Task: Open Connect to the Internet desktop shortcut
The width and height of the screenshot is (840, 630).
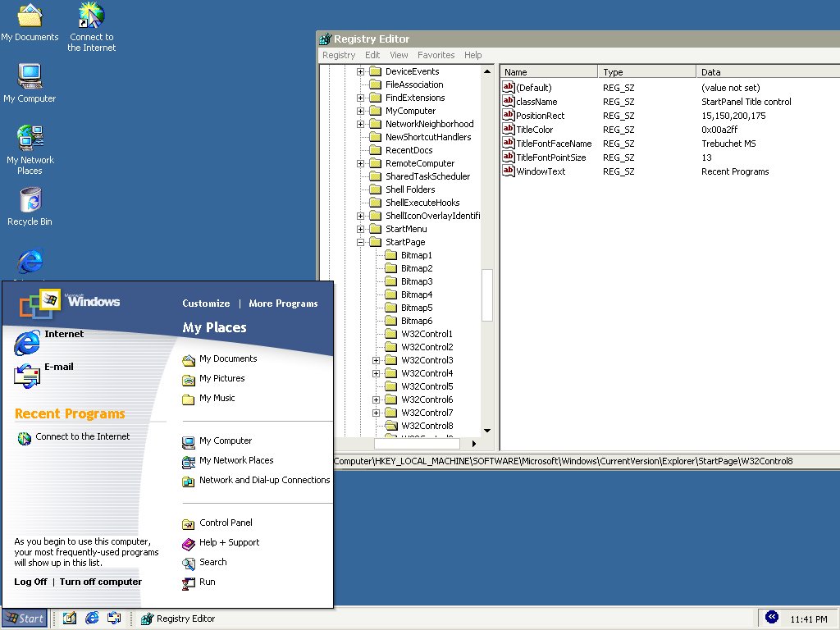Action: point(92,27)
